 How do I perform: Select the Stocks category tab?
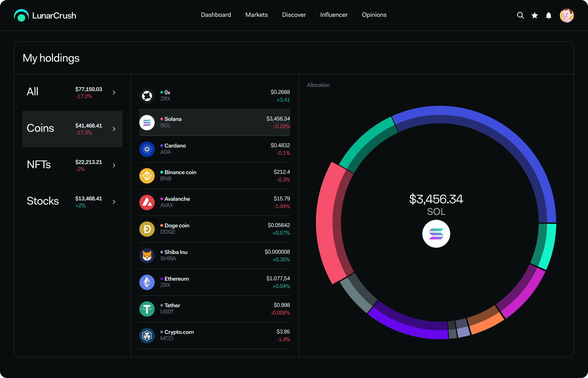tap(72, 202)
